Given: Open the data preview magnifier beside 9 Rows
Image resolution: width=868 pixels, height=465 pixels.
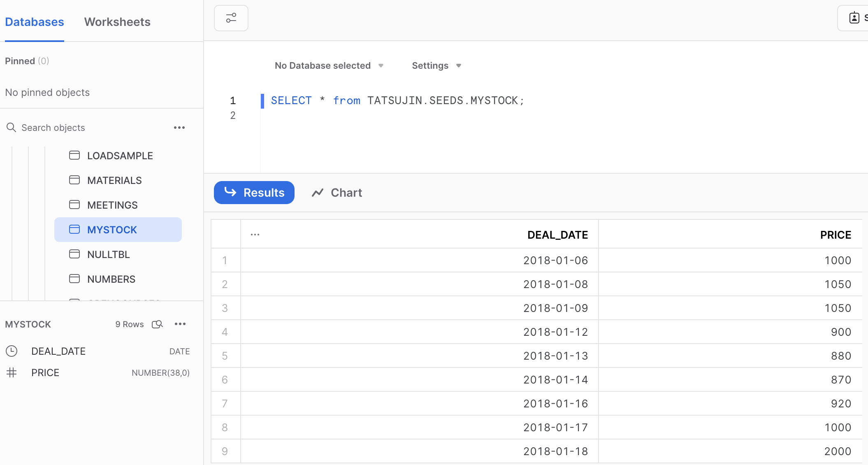Looking at the screenshot, I should coord(158,324).
